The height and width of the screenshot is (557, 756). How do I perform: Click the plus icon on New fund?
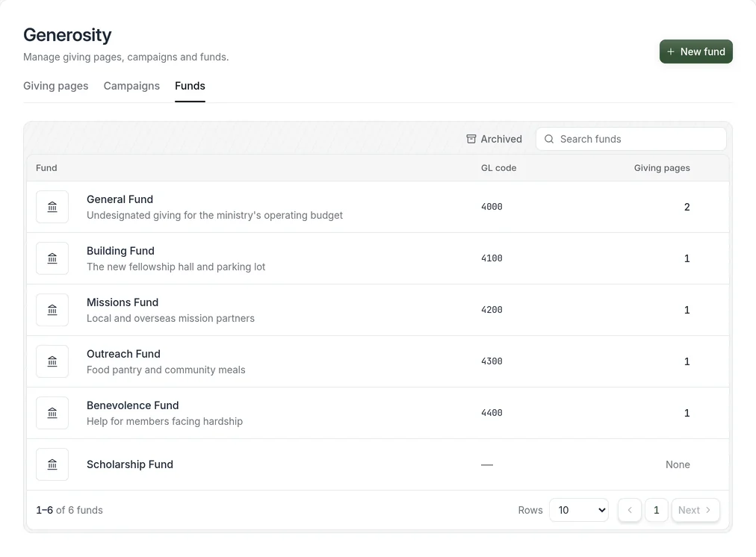671,52
